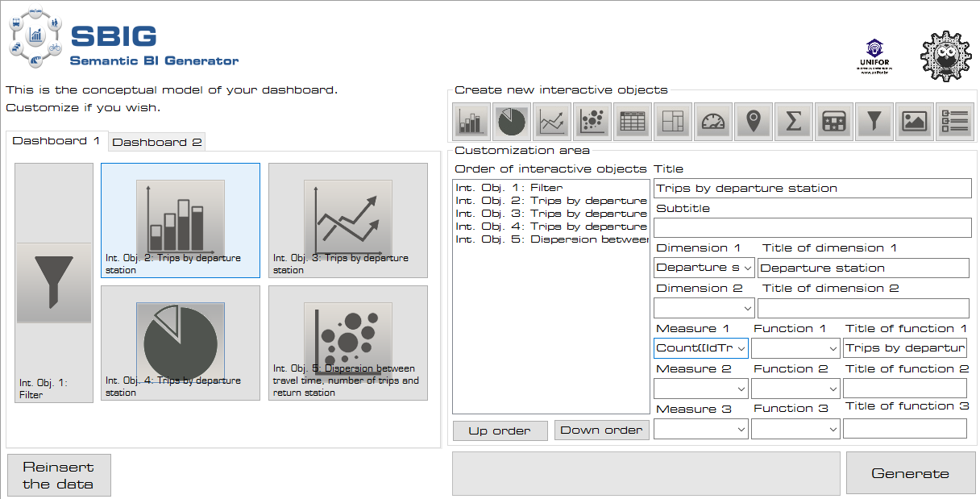Add a scatter plot interactive object
Viewport: 980px width, 499px height.
pyautogui.click(x=592, y=121)
